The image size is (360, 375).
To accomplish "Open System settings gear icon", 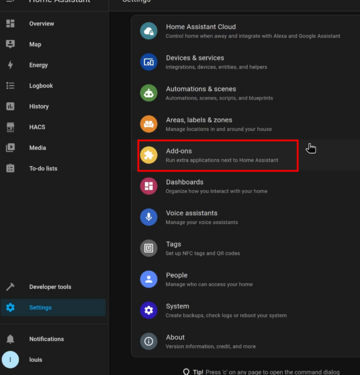I will (x=149, y=310).
